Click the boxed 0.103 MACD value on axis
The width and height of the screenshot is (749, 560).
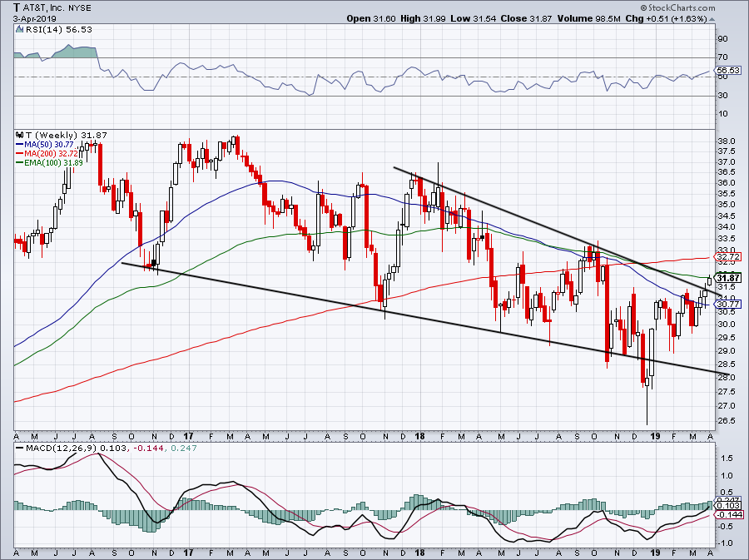pos(729,506)
